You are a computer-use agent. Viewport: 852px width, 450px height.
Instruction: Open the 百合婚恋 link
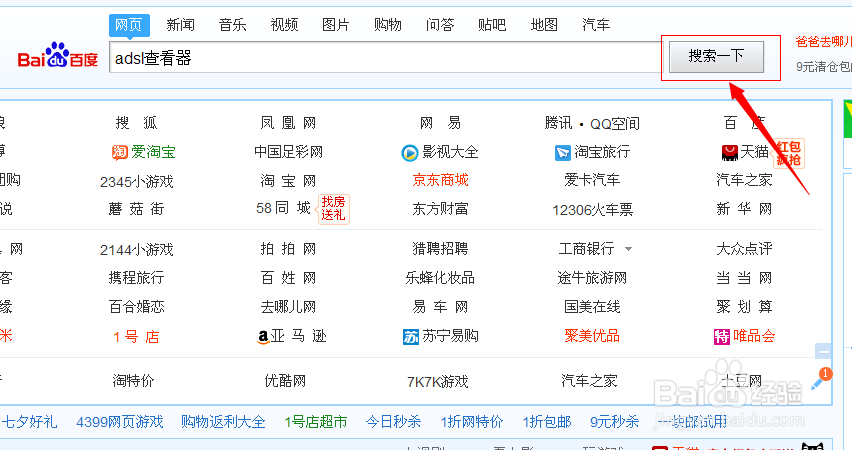pos(136,307)
